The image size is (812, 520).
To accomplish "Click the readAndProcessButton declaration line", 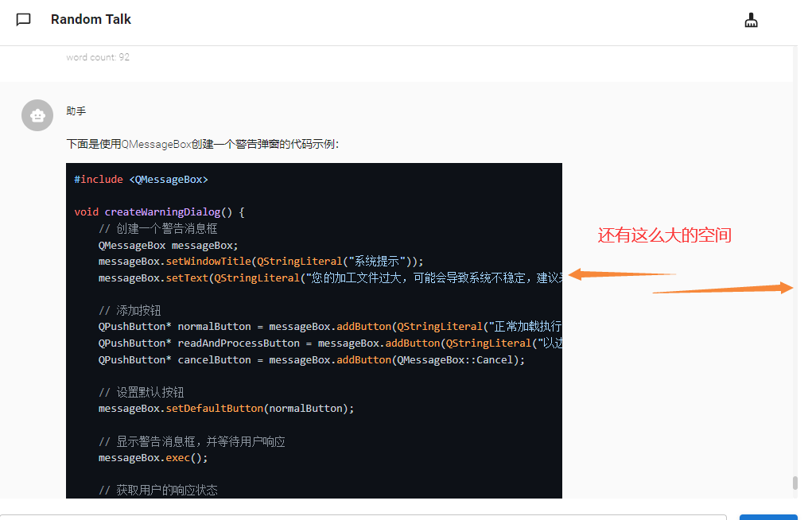I will click(330, 343).
